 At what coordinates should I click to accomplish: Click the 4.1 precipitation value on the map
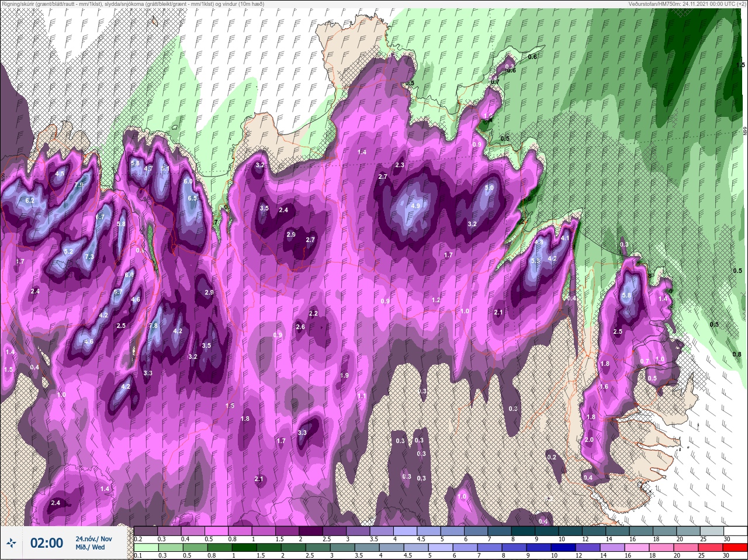(x=565, y=238)
